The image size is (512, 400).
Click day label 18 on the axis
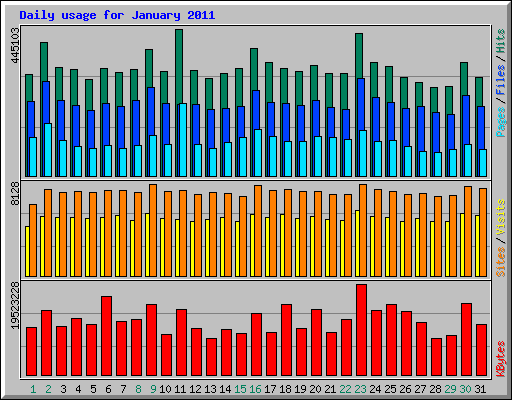pyautogui.click(x=285, y=389)
